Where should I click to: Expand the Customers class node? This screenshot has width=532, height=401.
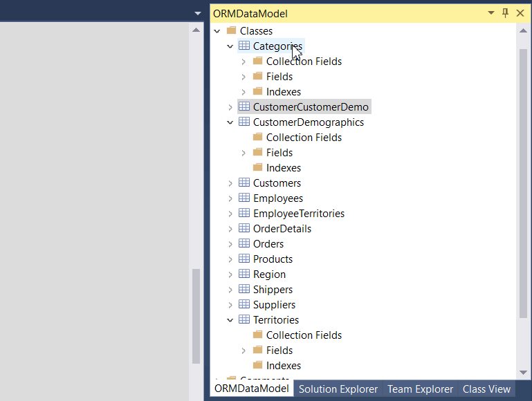[x=230, y=183]
